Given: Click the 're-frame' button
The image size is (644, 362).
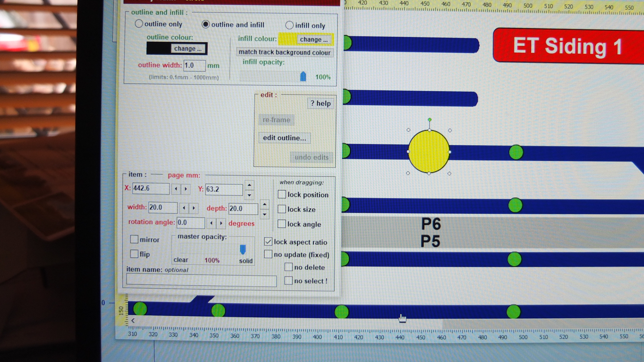Looking at the screenshot, I should (276, 120).
